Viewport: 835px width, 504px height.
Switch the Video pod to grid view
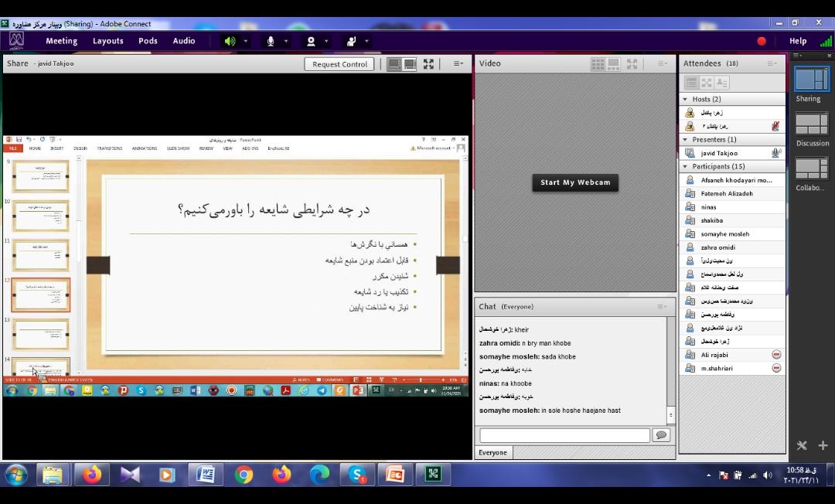point(598,63)
